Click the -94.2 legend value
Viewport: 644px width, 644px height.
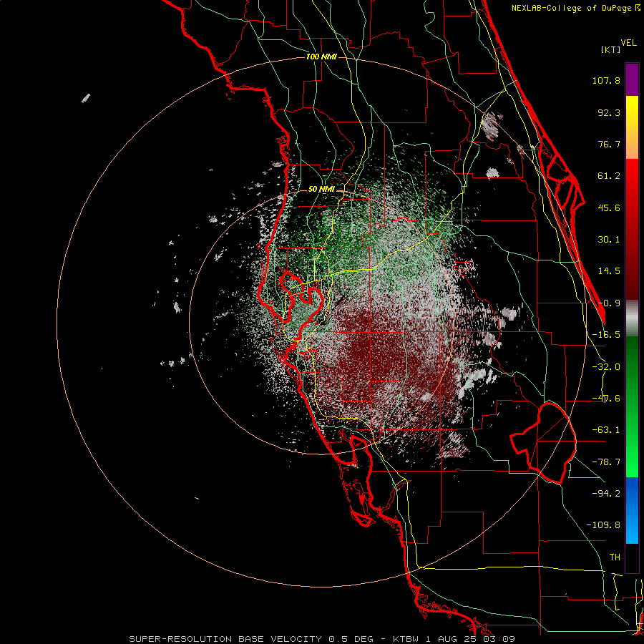point(606,493)
